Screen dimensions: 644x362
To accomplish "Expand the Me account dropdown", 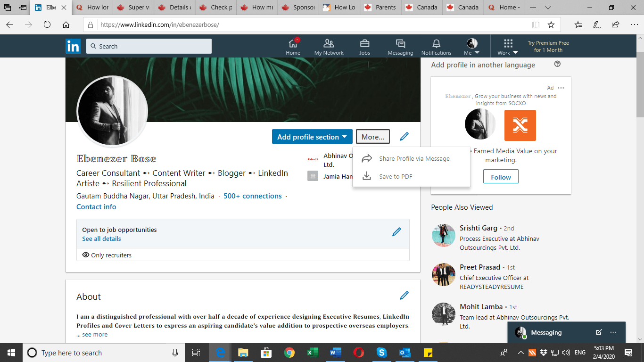I will click(x=472, y=46).
